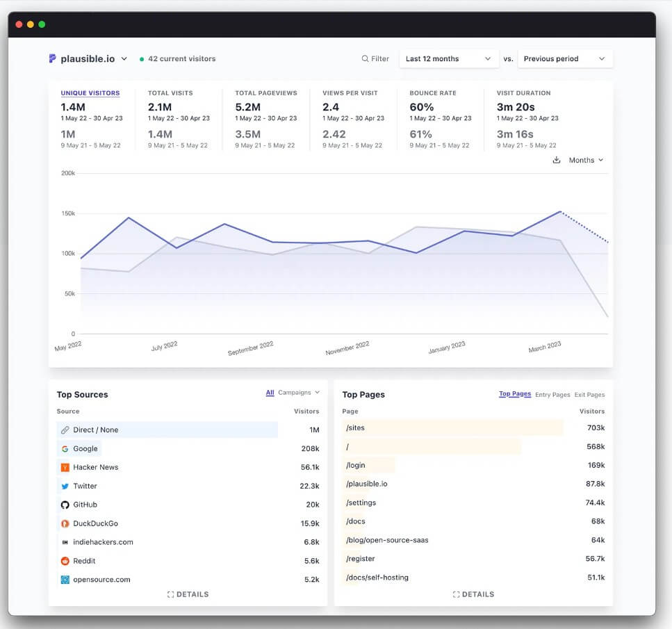The height and width of the screenshot is (629, 672).
Task: Click the 703k visitors value
Action: tap(596, 428)
